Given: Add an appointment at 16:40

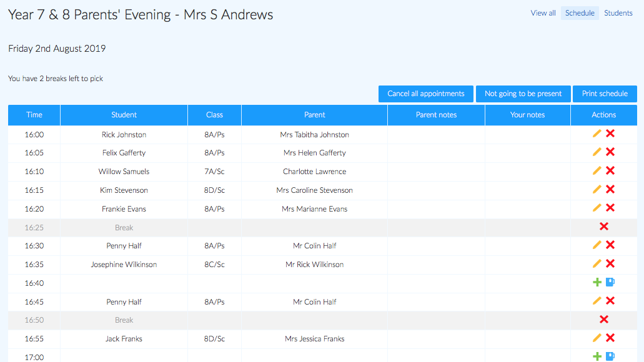Looking at the screenshot, I should [597, 282].
